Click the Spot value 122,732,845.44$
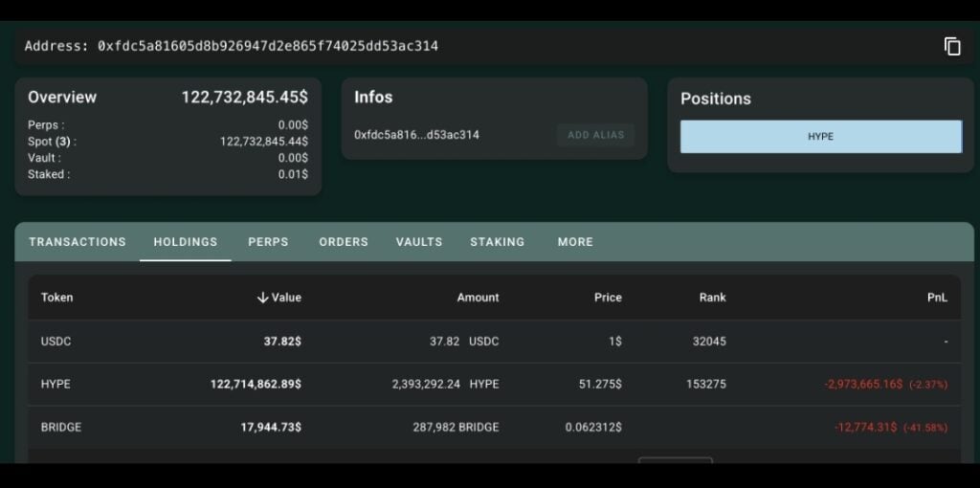This screenshot has width=980, height=488. (x=264, y=142)
